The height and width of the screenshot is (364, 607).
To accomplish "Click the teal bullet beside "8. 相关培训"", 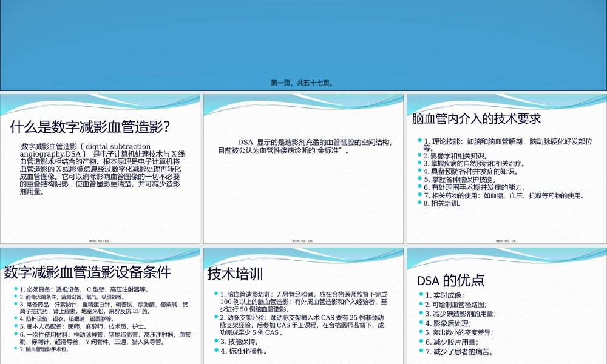I will 419,203.
